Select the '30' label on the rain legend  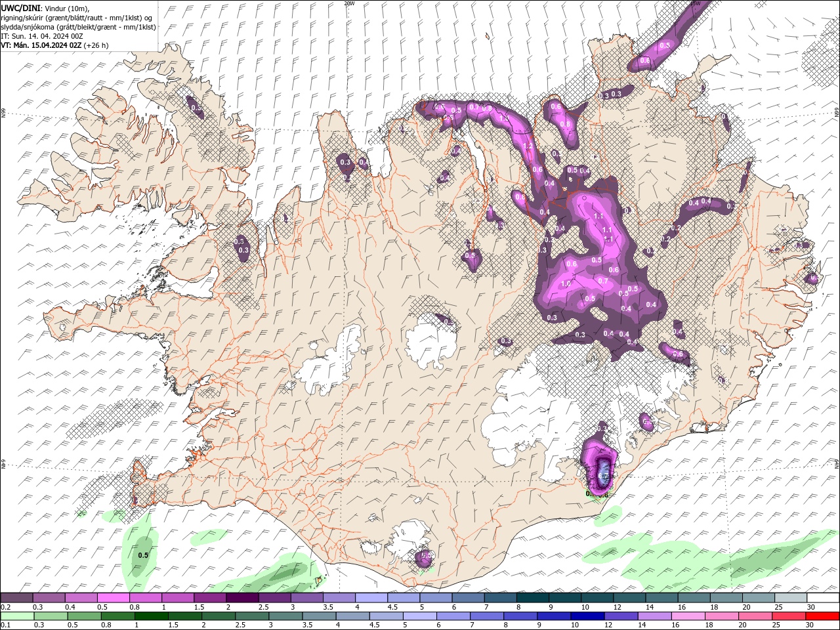click(809, 625)
